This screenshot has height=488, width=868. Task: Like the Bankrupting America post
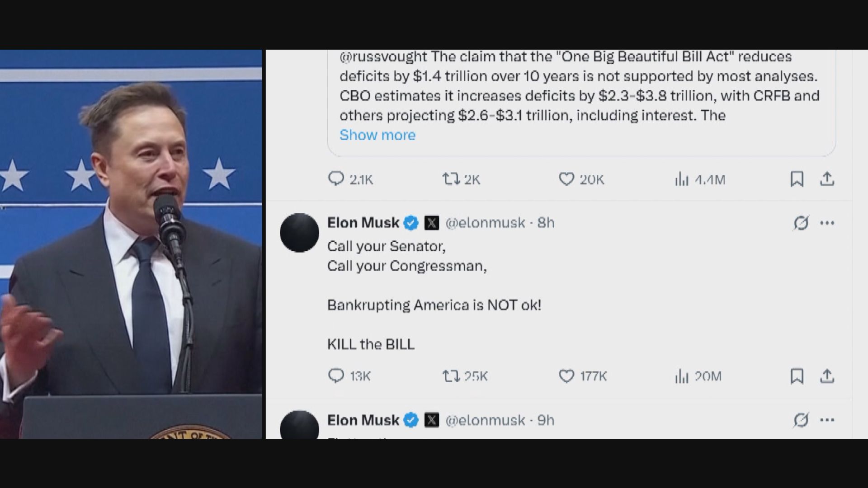[x=566, y=376]
